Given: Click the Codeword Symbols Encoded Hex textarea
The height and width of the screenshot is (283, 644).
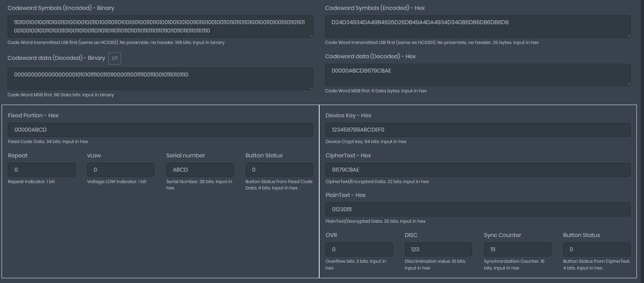Looking at the screenshot, I should 477,27.
